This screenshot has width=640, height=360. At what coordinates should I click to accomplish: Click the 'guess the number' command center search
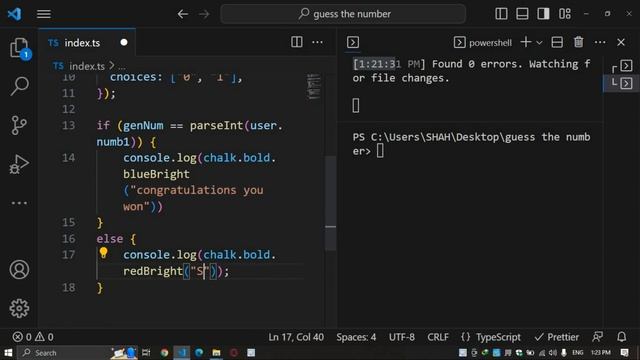[343, 14]
